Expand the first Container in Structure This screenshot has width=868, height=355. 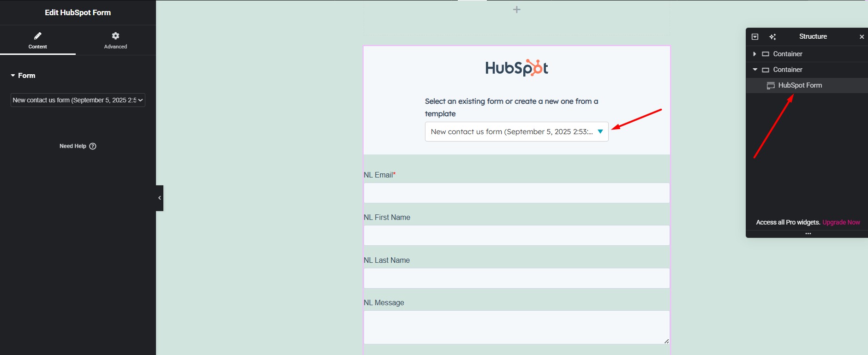(754, 54)
